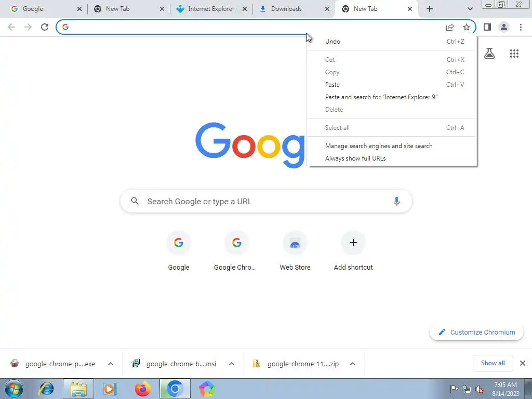Bookmark this tab with the star icon
This screenshot has height=399, width=532.
(467, 27)
